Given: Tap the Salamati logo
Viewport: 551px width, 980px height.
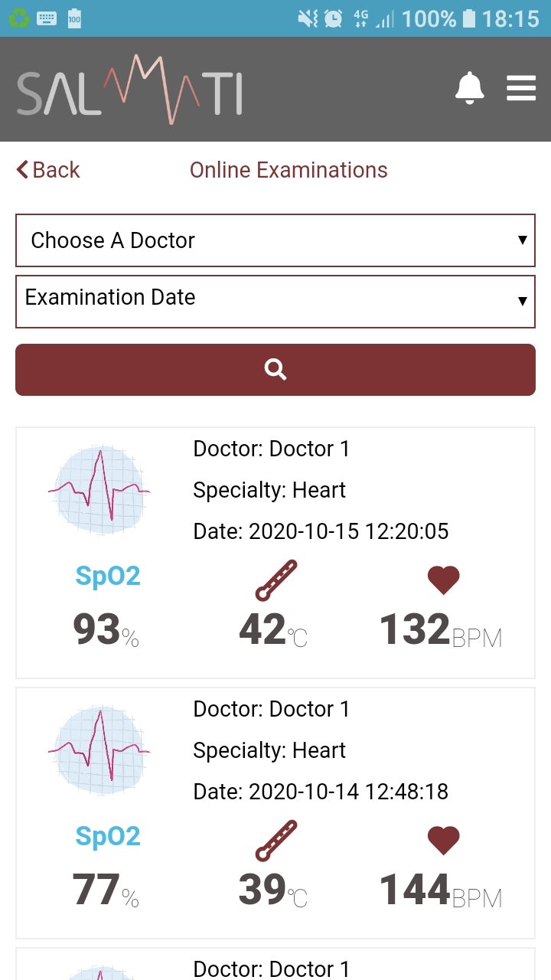Looking at the screenshot, I should [130, 90].
